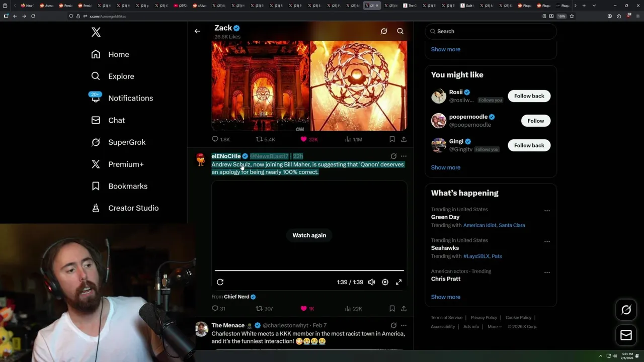Image resolution: width=644 pixels, height=362 pixels.
Task: Click the Grok icon in profile header
Action: (x=384, y=31)
